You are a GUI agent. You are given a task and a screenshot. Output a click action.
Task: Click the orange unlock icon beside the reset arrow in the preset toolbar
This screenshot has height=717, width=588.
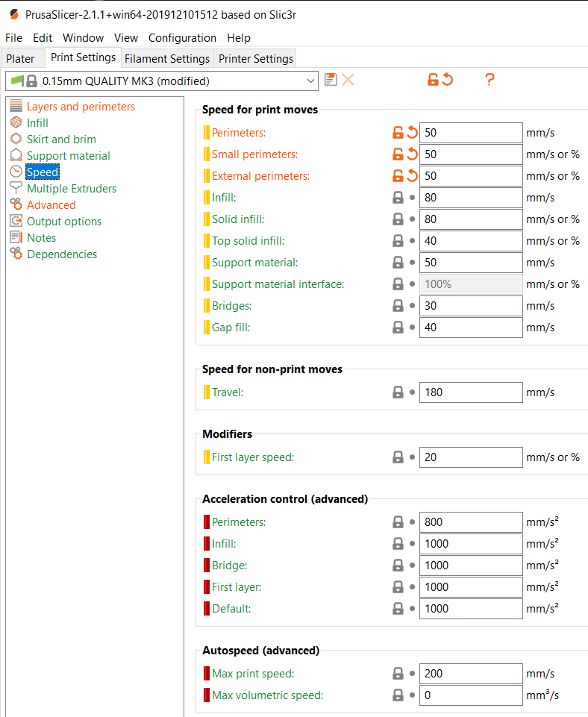tap(433, 80)
